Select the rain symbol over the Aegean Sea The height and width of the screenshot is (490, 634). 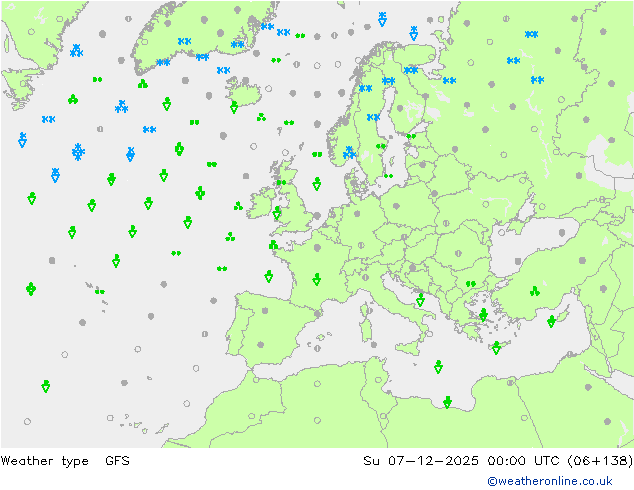pos(483,315)
